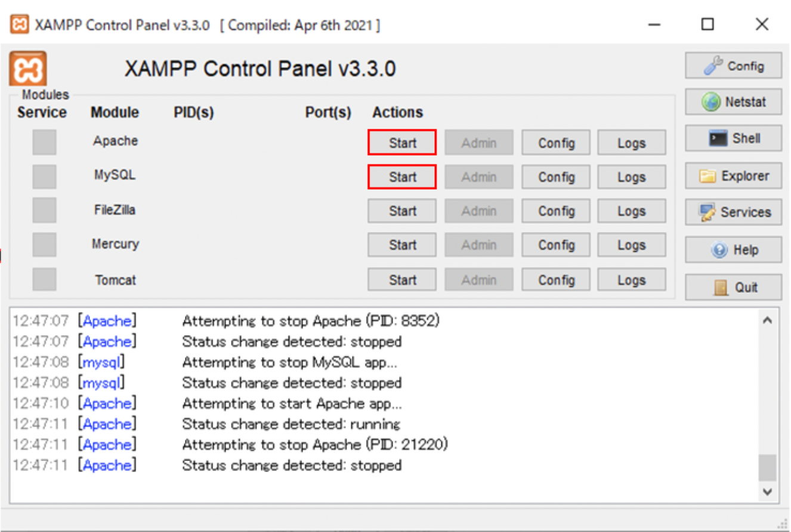Click log line 'Attempting to stop Apache (PID: 21220)'
The height and width of the screenshot is (532, 791).
(x=315, y=444)
